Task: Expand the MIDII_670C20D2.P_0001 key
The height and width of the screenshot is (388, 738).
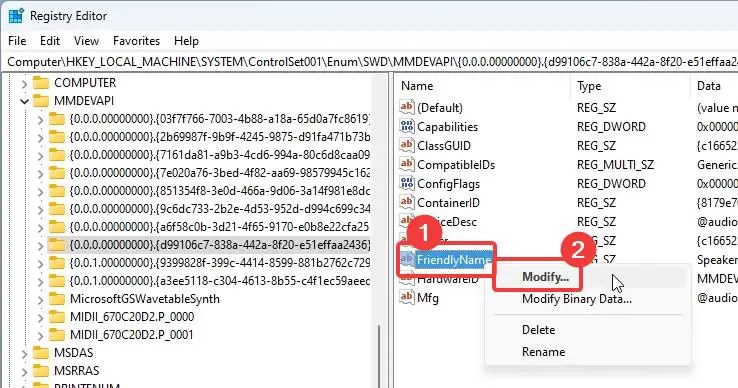Action: pyautogui.click(x=40, y=335)
